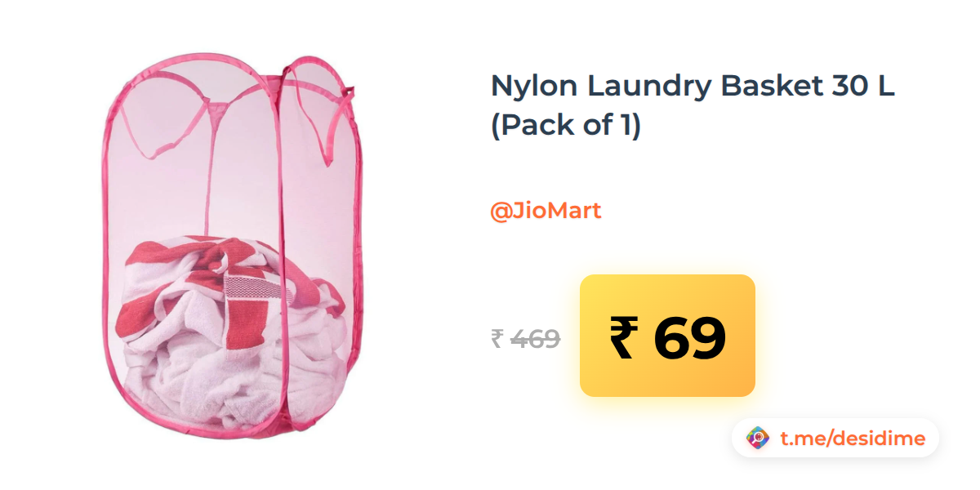Click the grey rupee symbol before 469

[x=497, y=338]
